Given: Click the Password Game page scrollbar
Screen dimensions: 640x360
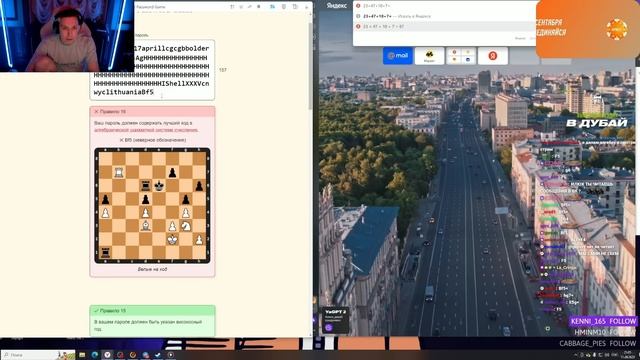Looking at the screenshot, I should point(310,65).
